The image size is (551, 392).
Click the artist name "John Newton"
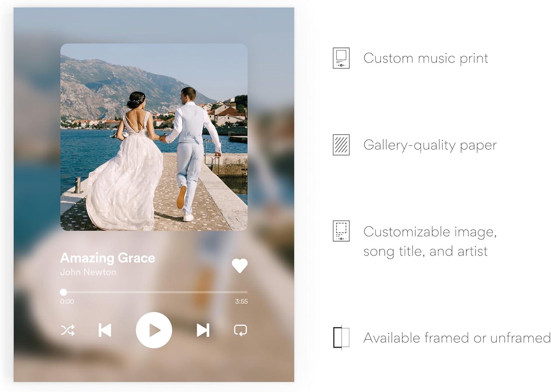(88, 272)
